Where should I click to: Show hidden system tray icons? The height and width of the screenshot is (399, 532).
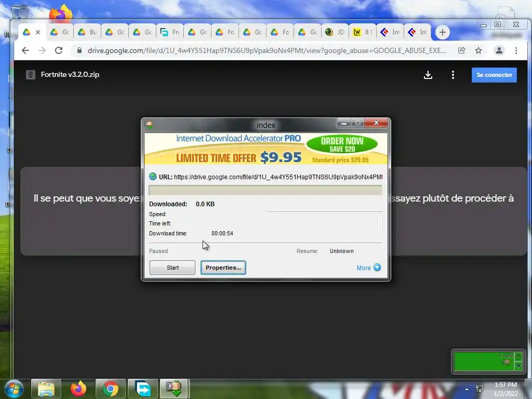467,389
